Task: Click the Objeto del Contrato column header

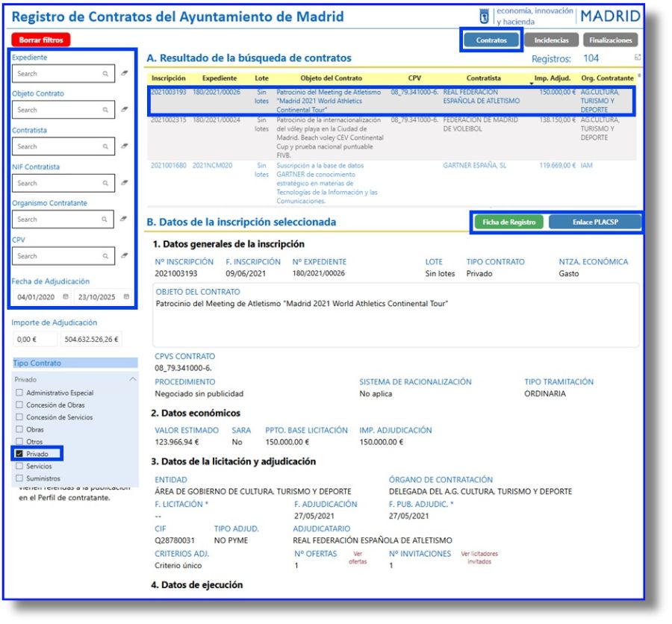Action: pos(331,78)
